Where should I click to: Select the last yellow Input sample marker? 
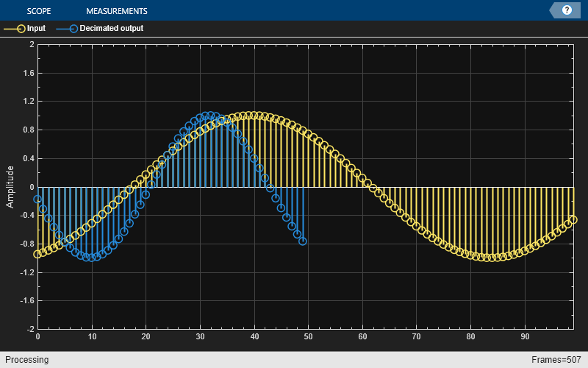click(x=573, y=219)
